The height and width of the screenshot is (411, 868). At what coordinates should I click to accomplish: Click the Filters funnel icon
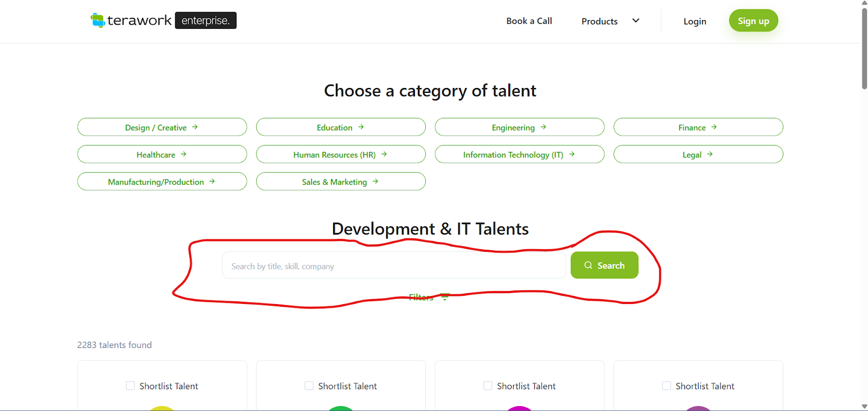point(445,297)
